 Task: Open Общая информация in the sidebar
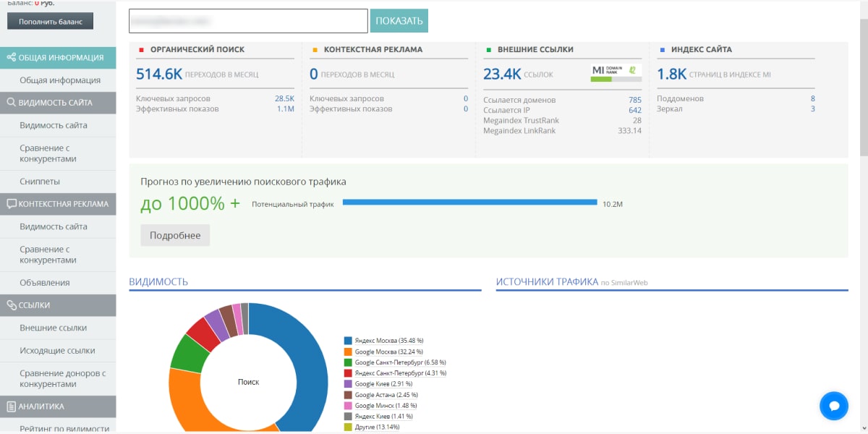coord(60,80)
